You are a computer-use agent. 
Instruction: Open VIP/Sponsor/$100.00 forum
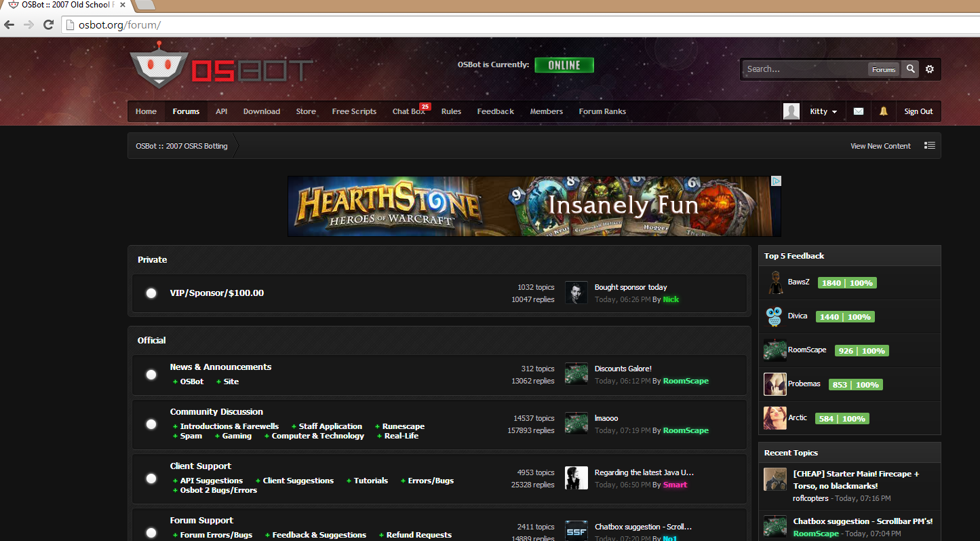[x=217, y=293]
